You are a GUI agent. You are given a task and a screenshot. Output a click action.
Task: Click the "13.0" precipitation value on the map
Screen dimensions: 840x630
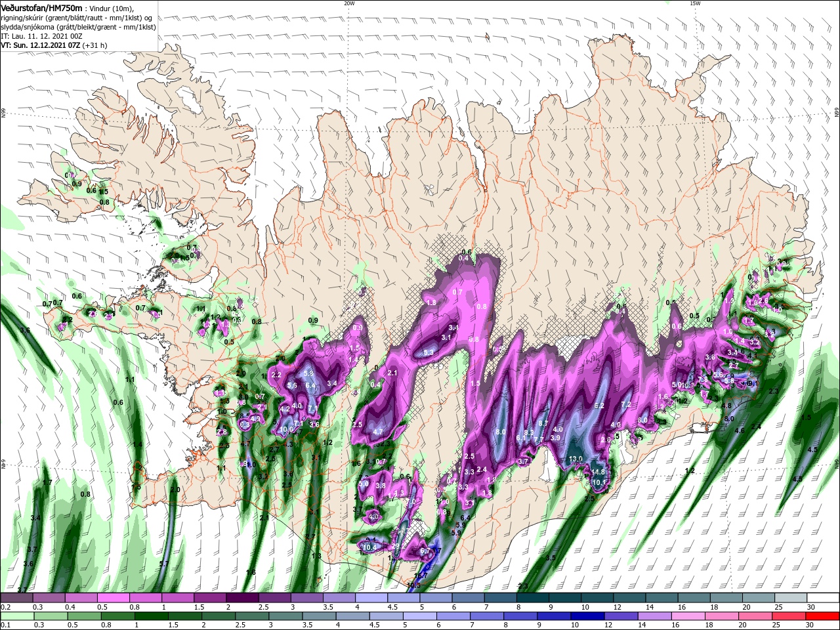576,459
